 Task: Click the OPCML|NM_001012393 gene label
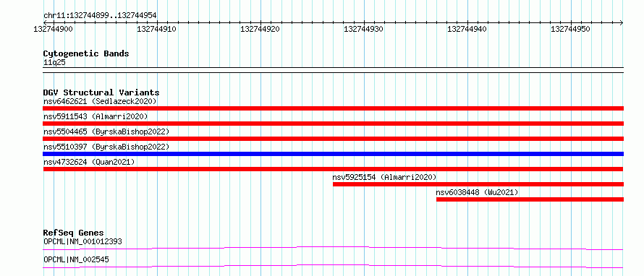(x=82, y=241)
